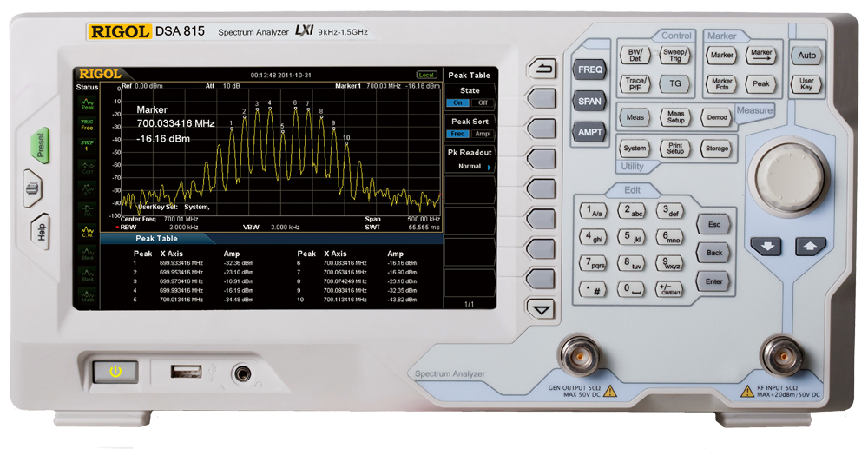Set Peak Table State to Off
The height and width of the screenshot is (449, 868).
pyautogui.click(x=482, y=102)
